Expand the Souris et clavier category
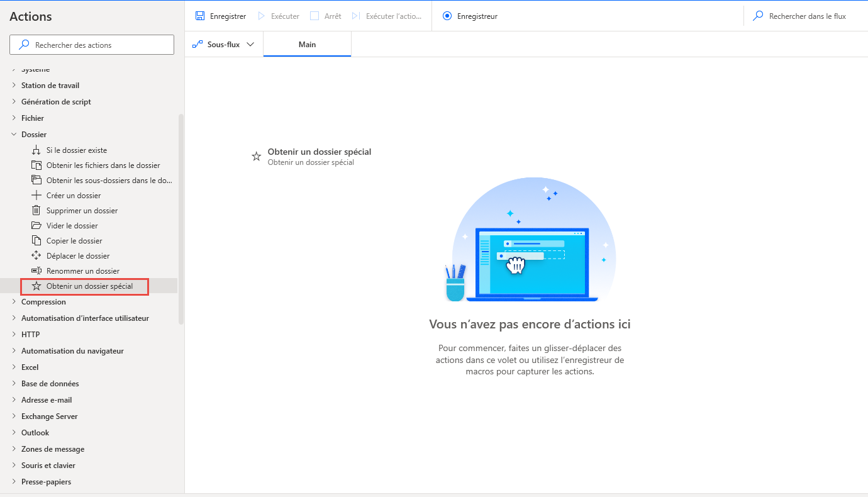The height and width of the screenshot is (497, 868). [x=14, y=466]
